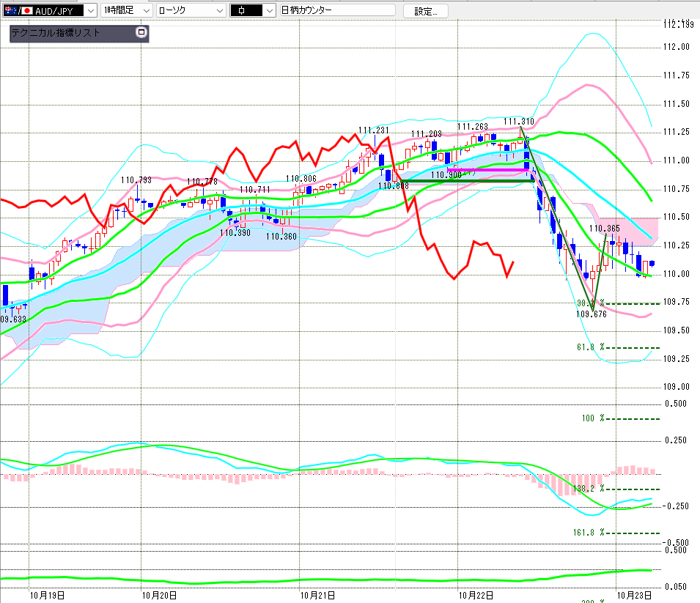The width and height of the screenshot is (700, 603).
Task: Click the 110.808 price label
Action: pos(394,185)
